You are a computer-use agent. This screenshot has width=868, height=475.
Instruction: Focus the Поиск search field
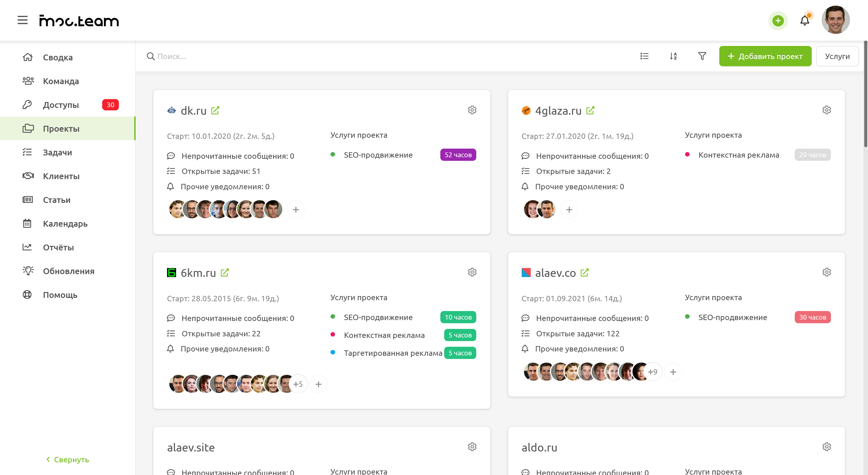pyautogui.click(x=236, y=56)
